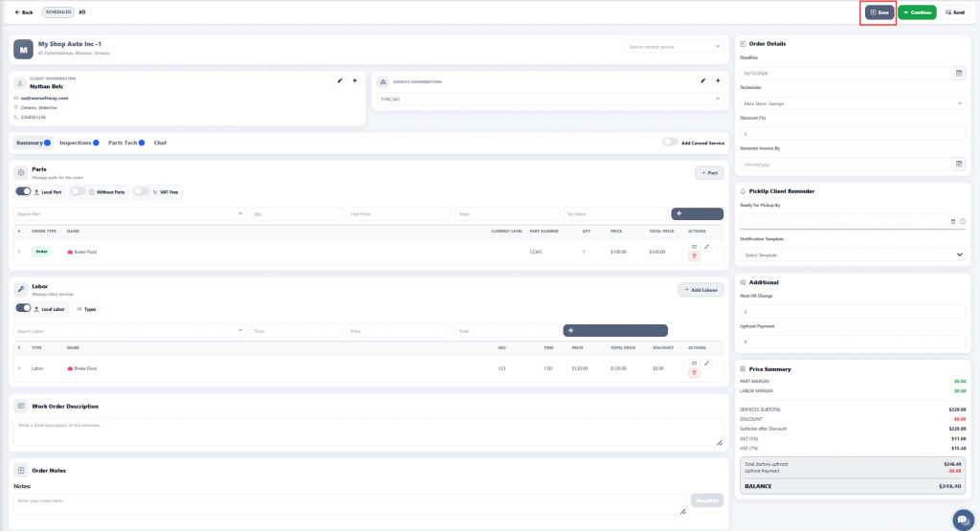Open the Chat tab

[x=160, y=143]
